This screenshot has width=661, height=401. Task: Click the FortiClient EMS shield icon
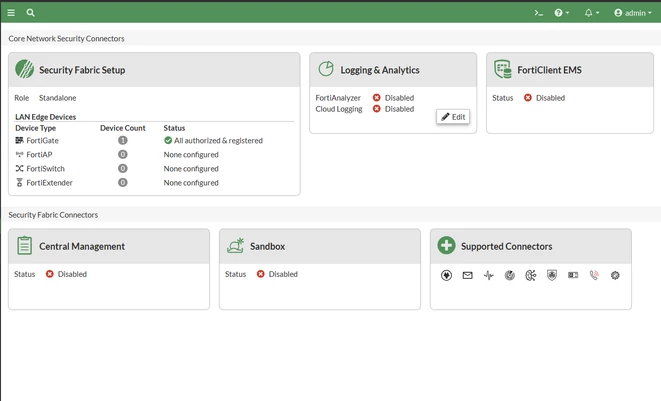tap(502, 70)
